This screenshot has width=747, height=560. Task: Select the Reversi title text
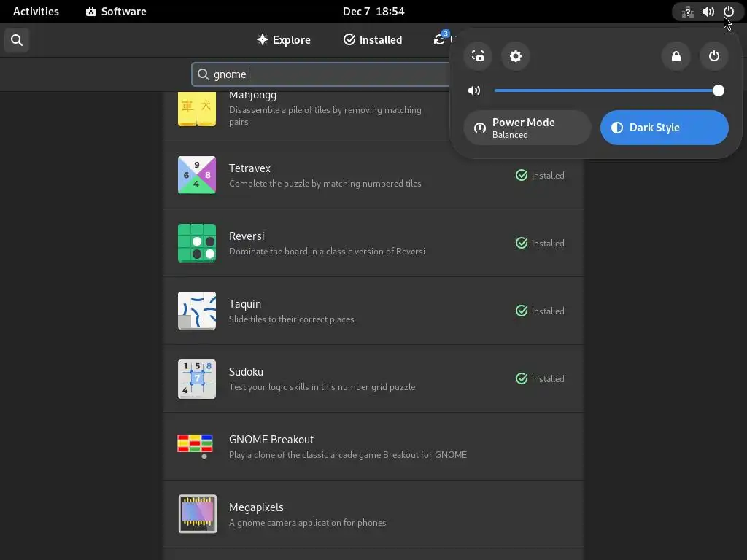[247, 236]
